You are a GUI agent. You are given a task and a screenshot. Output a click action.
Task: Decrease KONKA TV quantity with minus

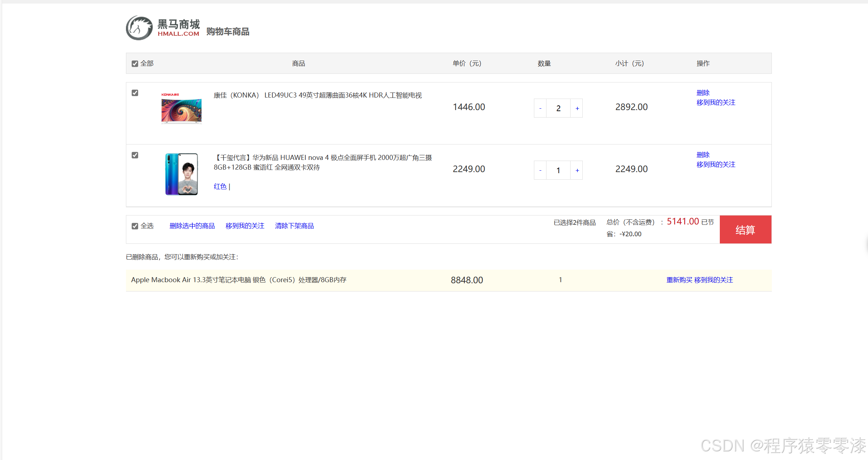540,108
